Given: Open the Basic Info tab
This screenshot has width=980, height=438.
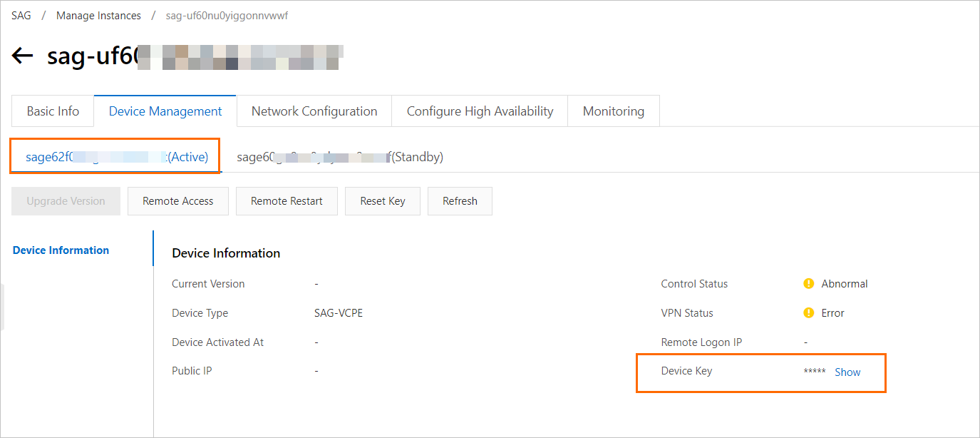Looking at the screenshot, I should pyautogui.click(x=53, y=111).
